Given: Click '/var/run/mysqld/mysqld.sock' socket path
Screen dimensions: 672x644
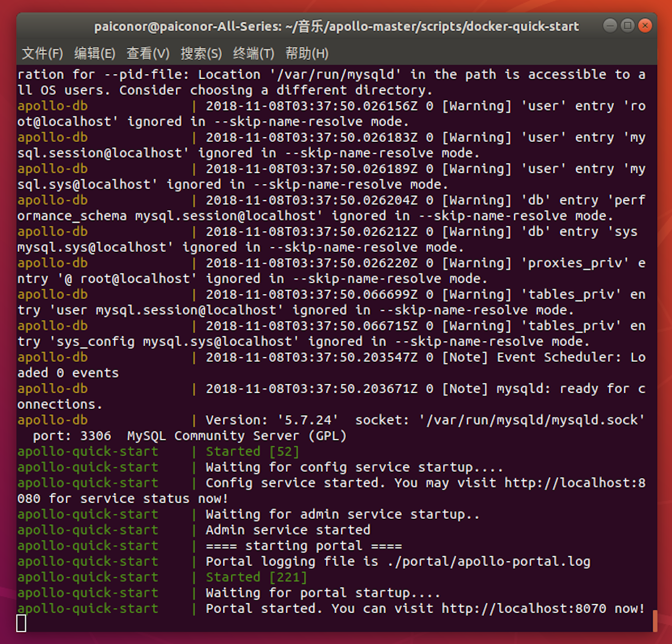Looking at the screenshot, I should pyautogui.click(x=532, y=420).
